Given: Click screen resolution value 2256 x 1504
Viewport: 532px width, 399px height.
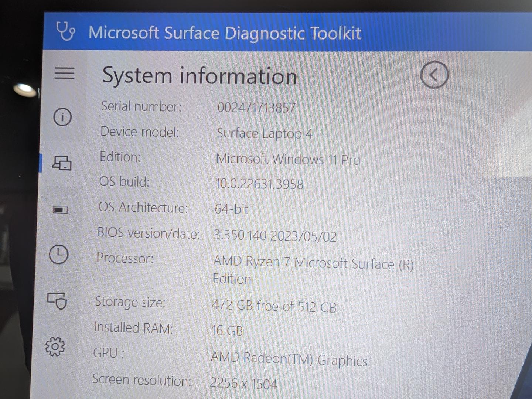Looking at the screenshot, I should (243, 383).
